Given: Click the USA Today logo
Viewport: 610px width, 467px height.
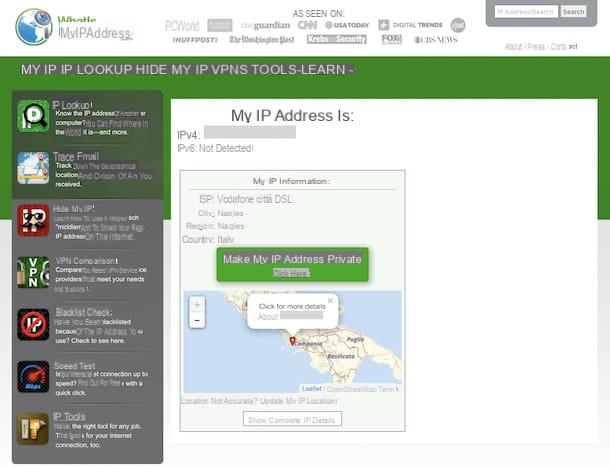Looking at the screenshot, I should pyautogui.click(x=347, y=25).
